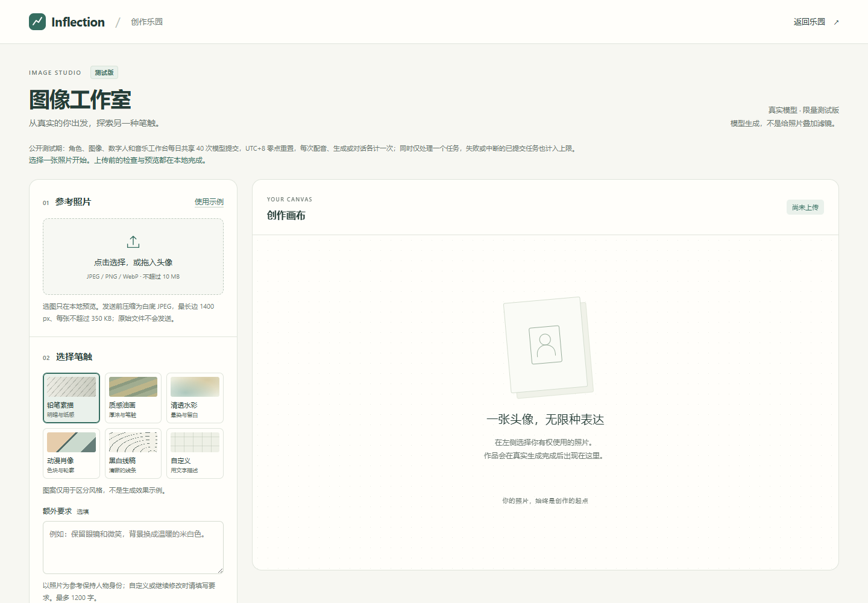This screenshot has width=868, height=603.
Task: Click the 点击选择，或拖入头像 text
Action: coord(133,262)
